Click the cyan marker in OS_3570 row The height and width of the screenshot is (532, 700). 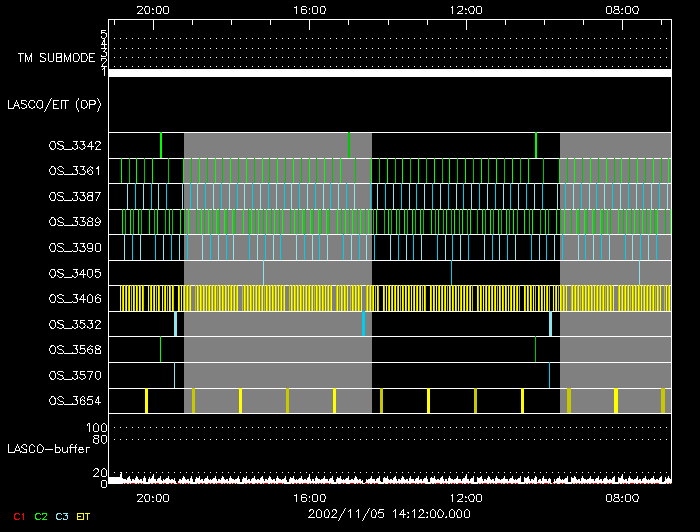[x=175, y=375]
